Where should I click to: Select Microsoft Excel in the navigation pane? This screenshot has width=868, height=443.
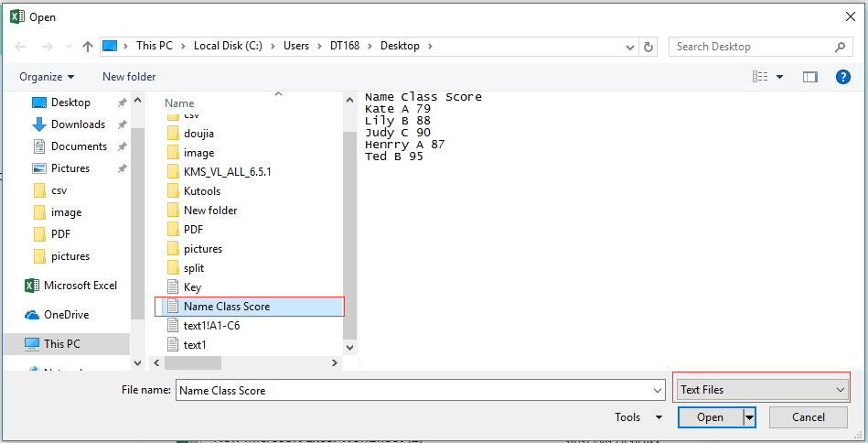pyautogui.click(x=80, y=286)
